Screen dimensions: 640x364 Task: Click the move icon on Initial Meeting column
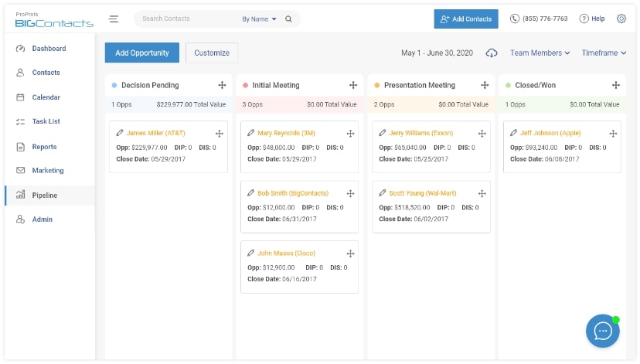353,85
